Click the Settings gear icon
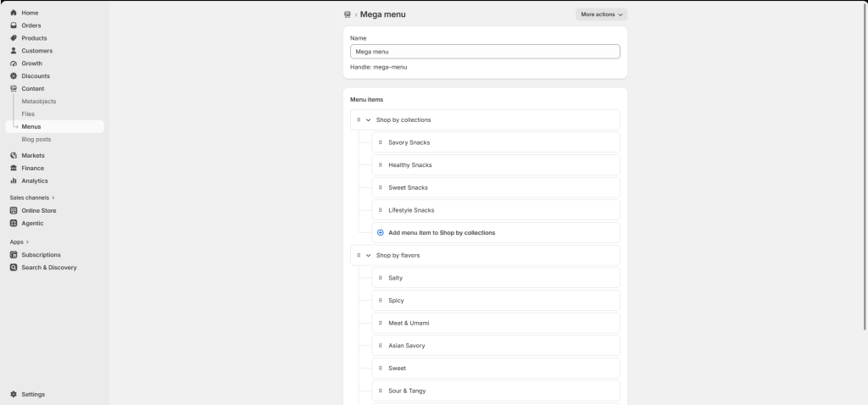This screenshot has height=405, width=868. 14,395
